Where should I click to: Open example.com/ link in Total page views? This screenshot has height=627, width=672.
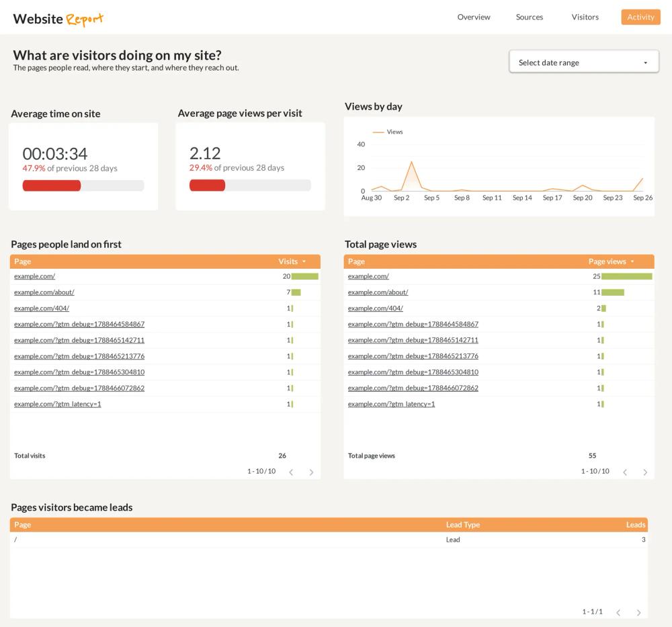point(368,276)
